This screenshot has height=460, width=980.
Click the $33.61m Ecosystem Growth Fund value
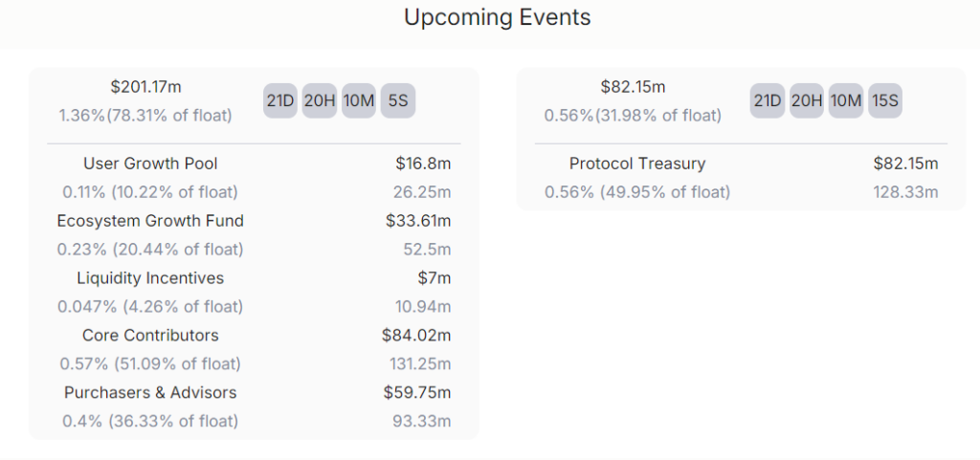point(418,221)
